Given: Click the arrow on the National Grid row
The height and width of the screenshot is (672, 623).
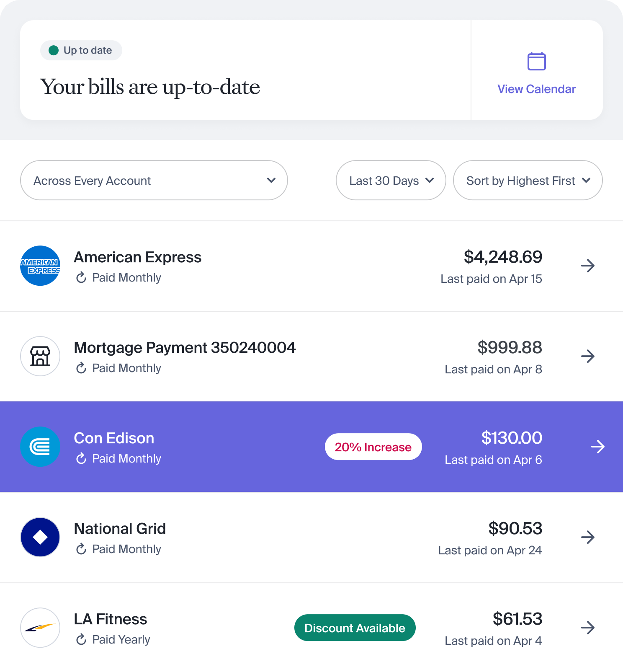Looking at the screenshot, I should (588, 537).
